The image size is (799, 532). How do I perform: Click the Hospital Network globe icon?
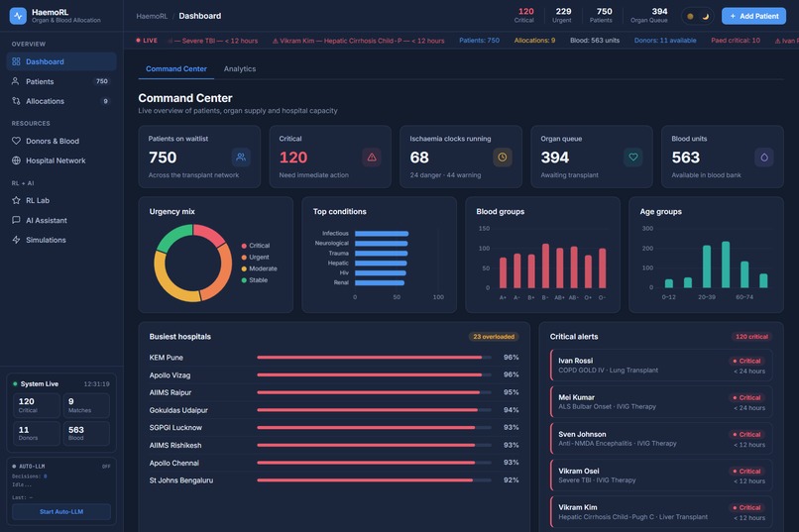click(x=16, y=160)
